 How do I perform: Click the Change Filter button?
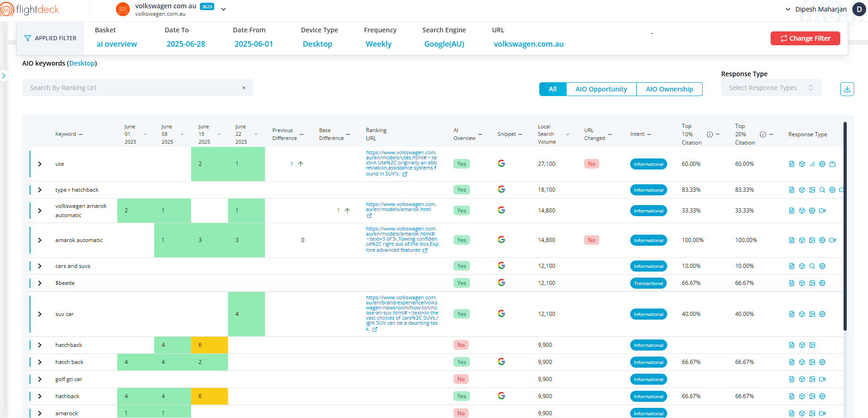[x=805, y=38]
